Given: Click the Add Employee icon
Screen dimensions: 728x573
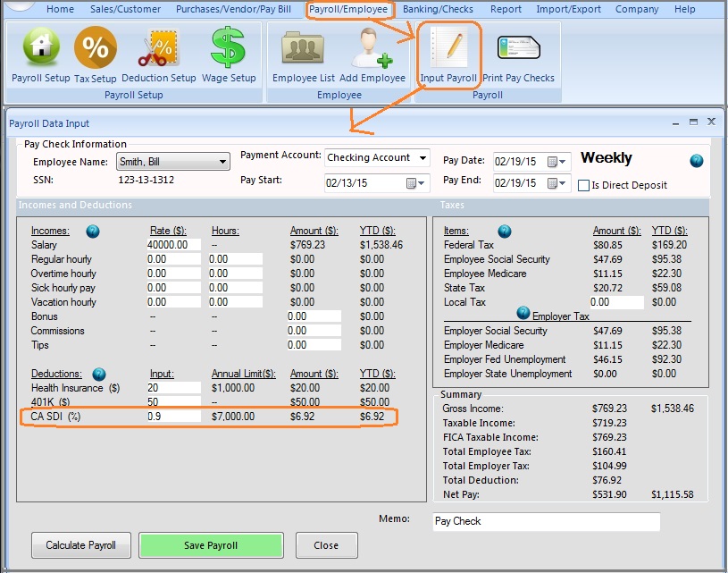Looking at the screenshot, I should click(x=372, y=49).
